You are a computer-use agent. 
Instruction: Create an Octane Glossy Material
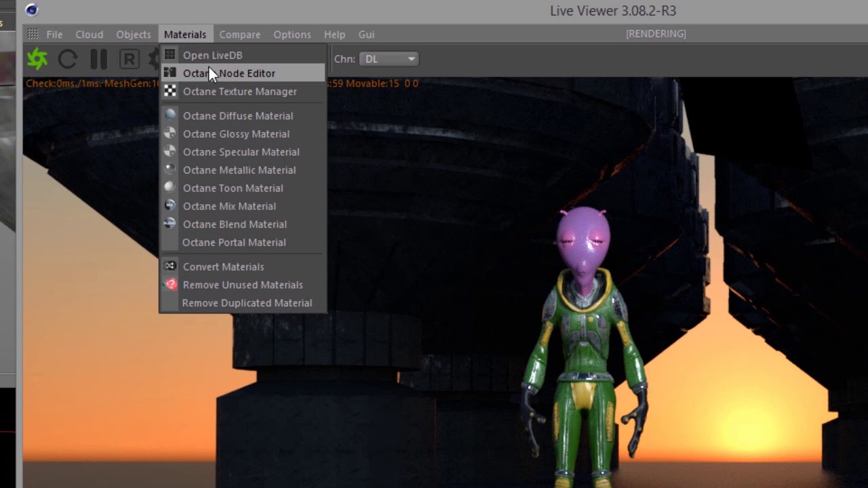coord(243,134)
